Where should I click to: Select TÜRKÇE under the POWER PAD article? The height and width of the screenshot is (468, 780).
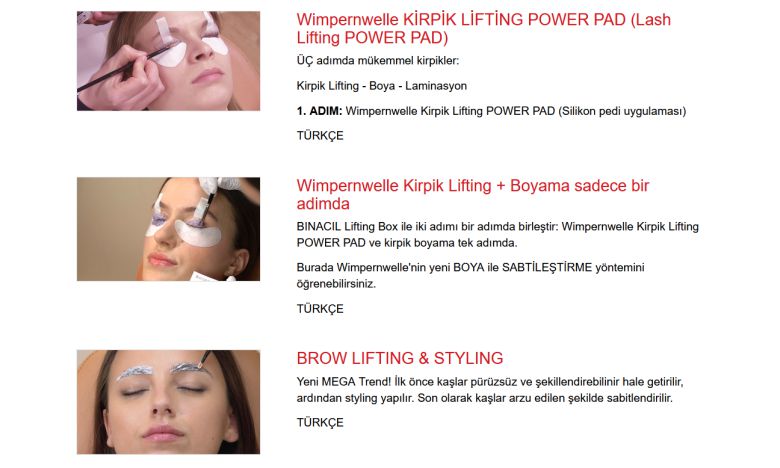click(x=320, y=136)
